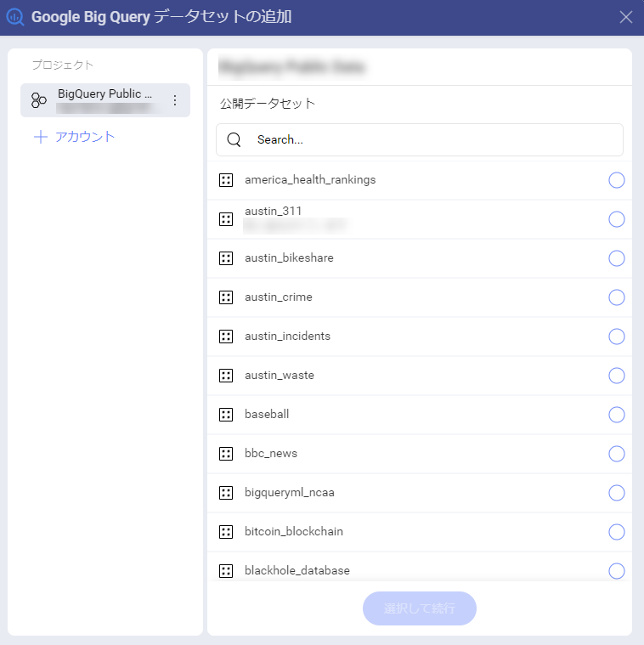Click the project hexagon cluster icon
The height and width of the screenshot is (645, 644).
pos(38,100)
